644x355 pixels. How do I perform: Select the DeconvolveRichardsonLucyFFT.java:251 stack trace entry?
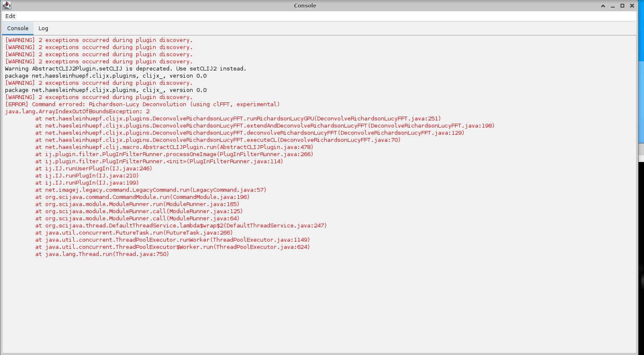coord(237,118)
